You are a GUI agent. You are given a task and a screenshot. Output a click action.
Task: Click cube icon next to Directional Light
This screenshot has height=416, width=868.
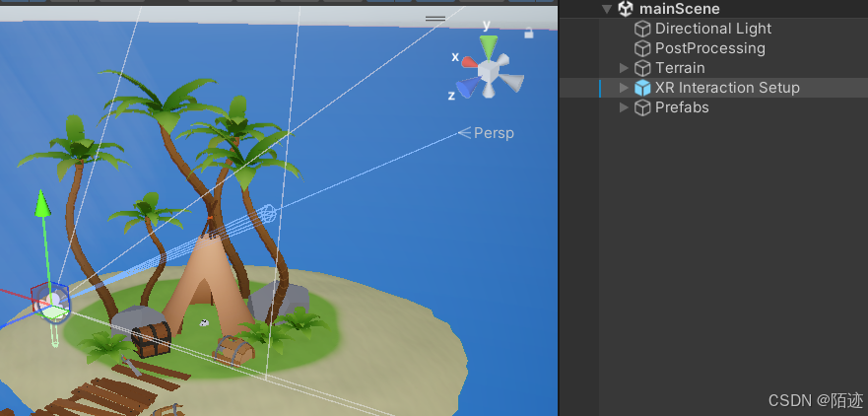click(x=642, y=29)
